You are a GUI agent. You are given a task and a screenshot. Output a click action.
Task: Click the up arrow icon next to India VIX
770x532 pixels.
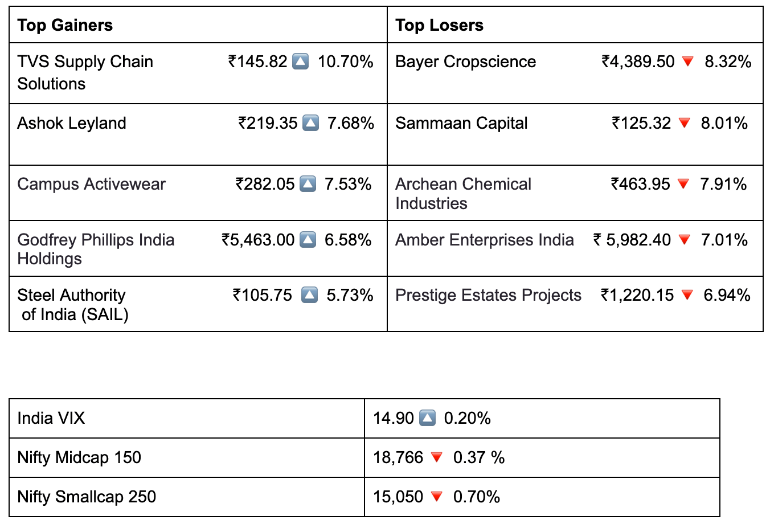coord(427,418)
